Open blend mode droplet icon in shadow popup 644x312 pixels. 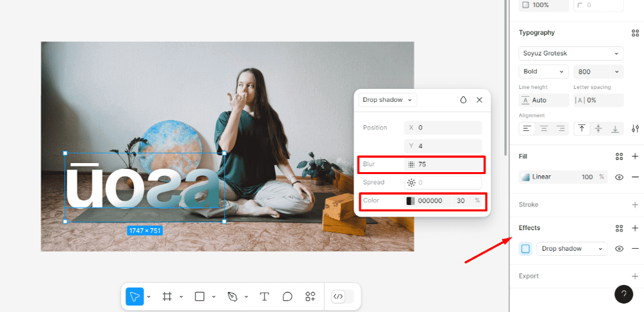tap(463, 100)
